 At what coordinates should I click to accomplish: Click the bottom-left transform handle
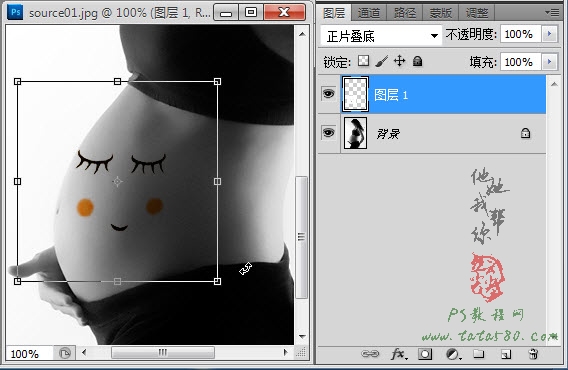tap(17, 281)
